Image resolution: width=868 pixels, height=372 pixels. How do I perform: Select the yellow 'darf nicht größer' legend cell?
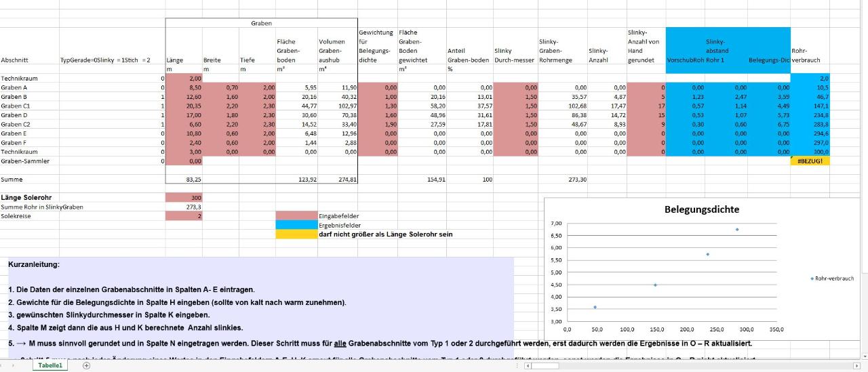coord(296,234)
